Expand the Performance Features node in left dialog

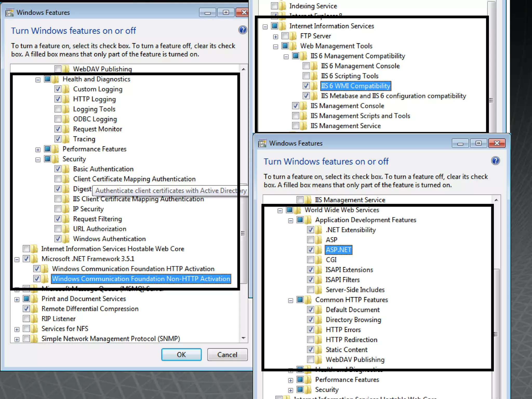[38, 150]
